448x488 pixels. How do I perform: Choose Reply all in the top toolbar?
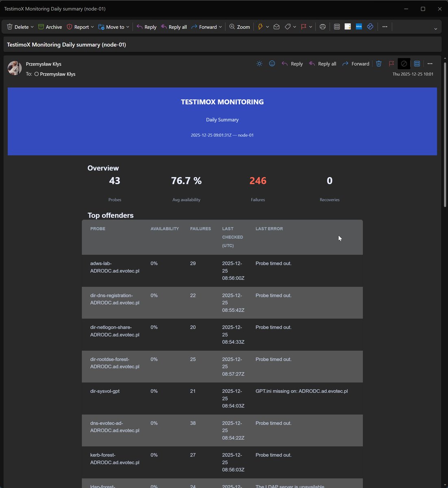tap(174, 27)
